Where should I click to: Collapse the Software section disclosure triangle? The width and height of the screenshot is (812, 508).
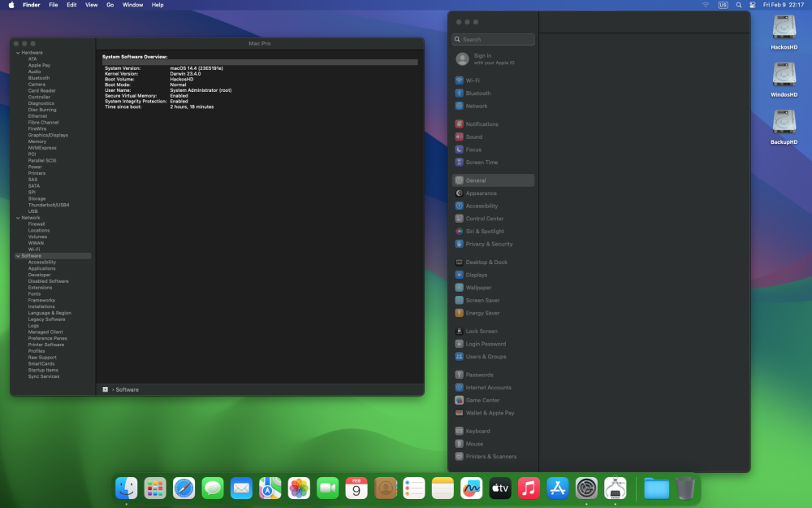point(18,255)
